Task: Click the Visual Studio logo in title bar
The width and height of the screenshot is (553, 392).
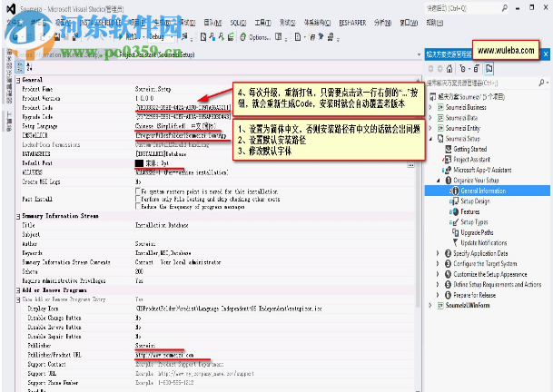Action: pos(11,8)
